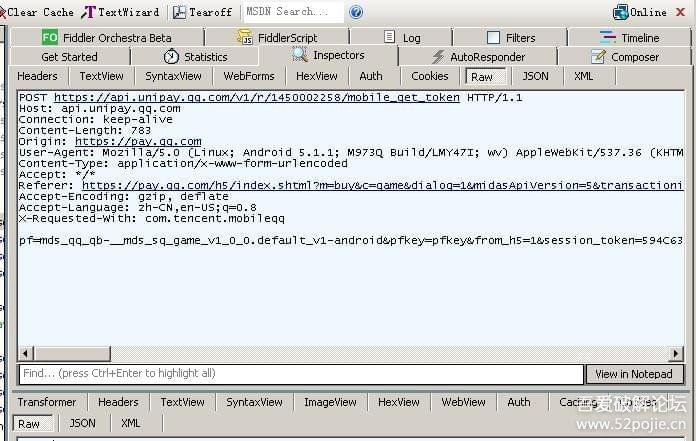Open the TextWizard tool
This screenshot has width=696, height=441.
point(121,12)
